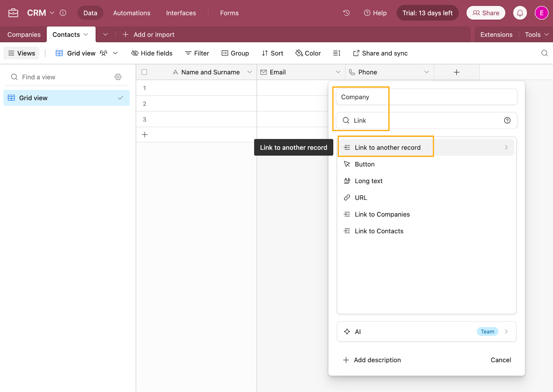
Task: Open the Contacts table dropdown arrow
Action: [86, 35]
